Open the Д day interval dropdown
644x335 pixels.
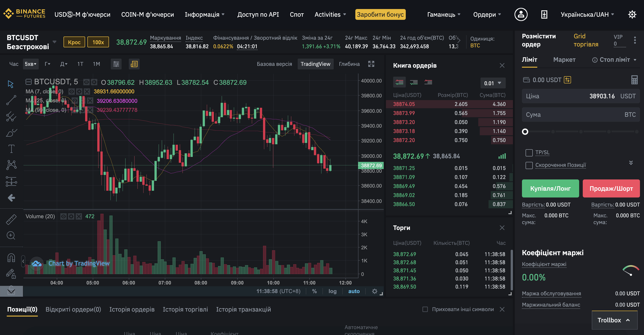click(64, 64)
